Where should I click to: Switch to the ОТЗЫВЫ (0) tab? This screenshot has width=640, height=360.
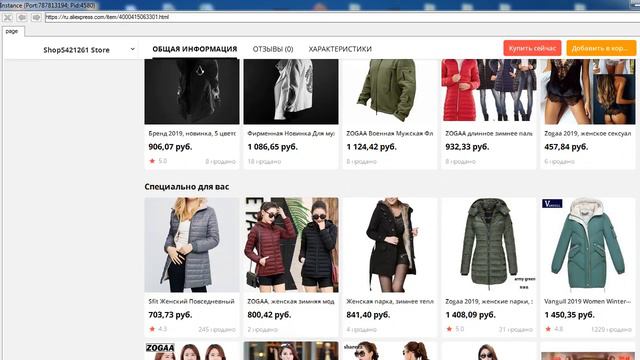coord(273,49)
